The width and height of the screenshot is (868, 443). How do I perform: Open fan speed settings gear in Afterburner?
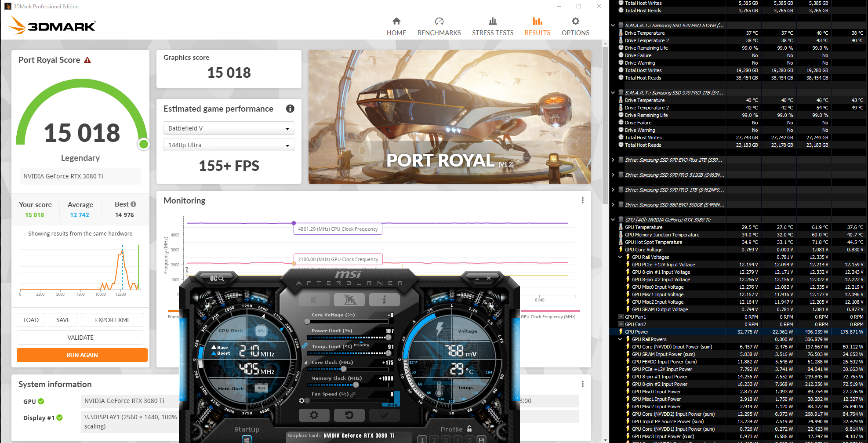coord(301,401)
